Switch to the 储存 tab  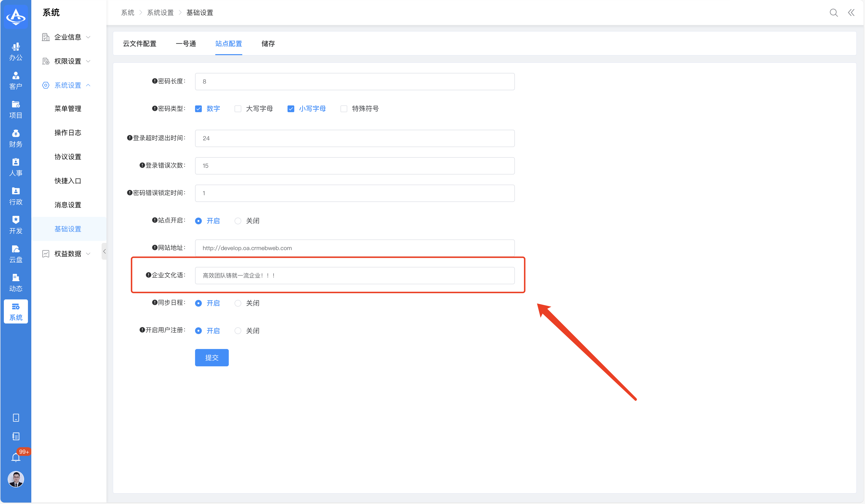pyautogui.click(x=268, y=44)
